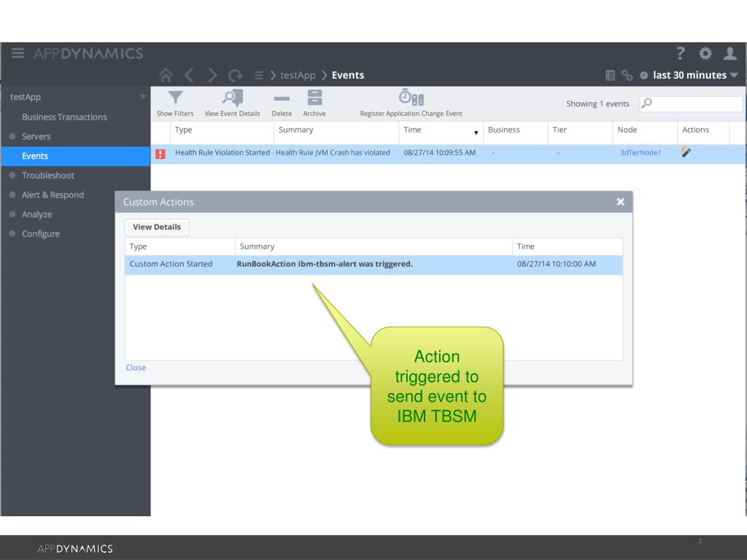Go to the home icon
The image size is (747, 560).
[166, 75]
